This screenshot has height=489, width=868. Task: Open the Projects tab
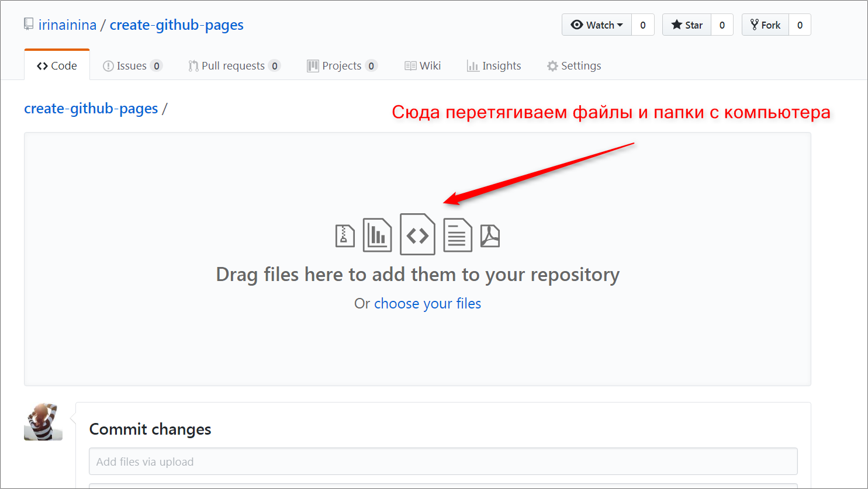342,65
